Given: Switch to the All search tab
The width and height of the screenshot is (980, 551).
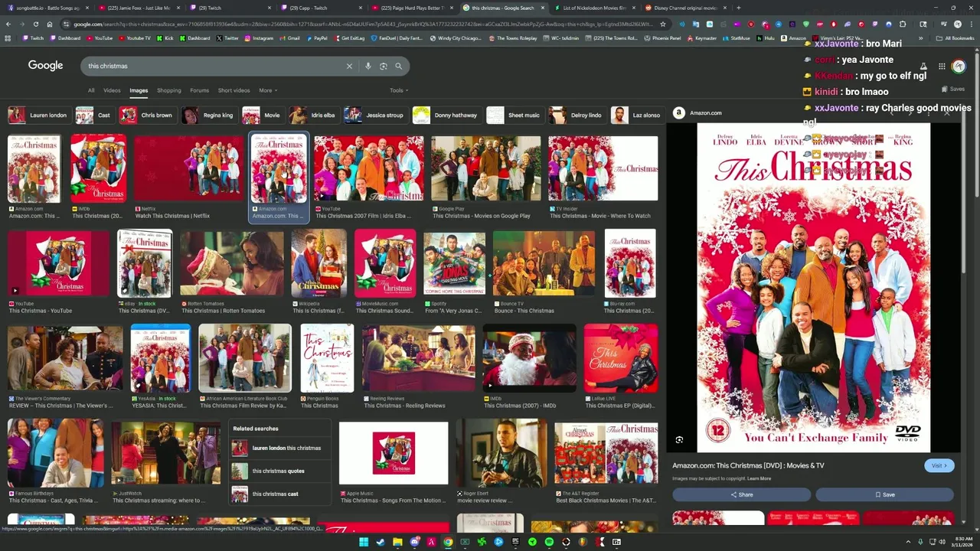Looking at the screenshot, I should [x=91, y=90].
